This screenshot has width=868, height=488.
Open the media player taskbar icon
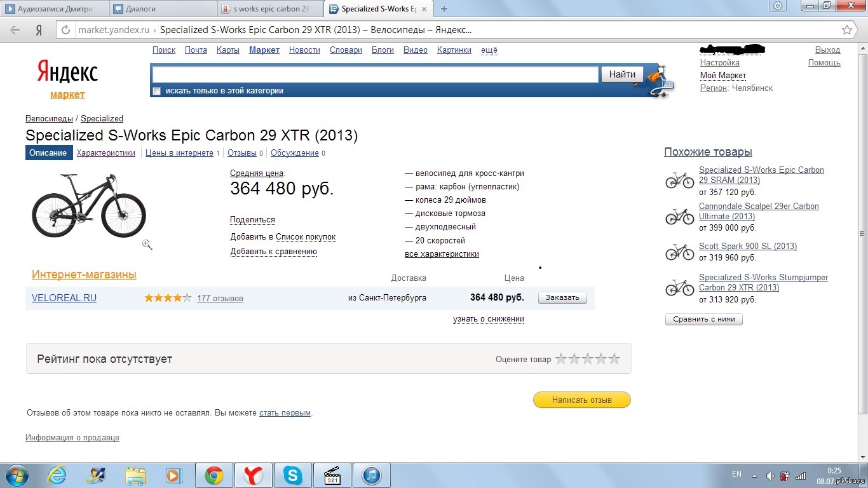(173, 475)
